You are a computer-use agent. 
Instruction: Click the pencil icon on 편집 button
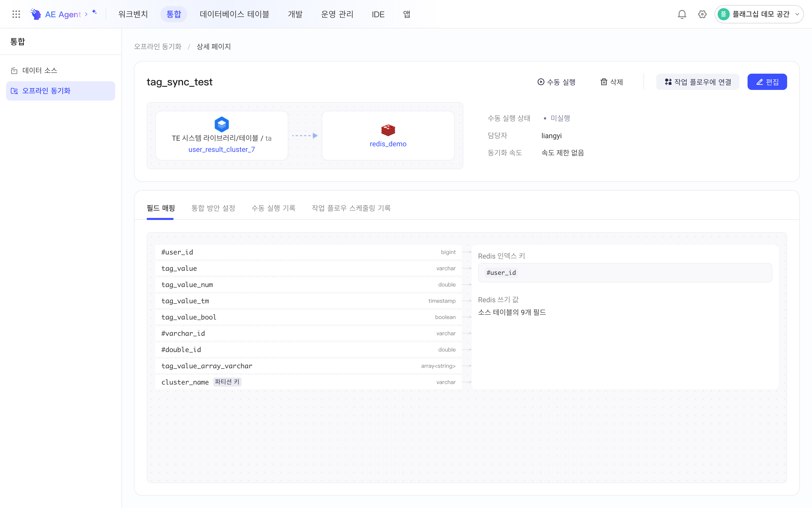[760, 82]
